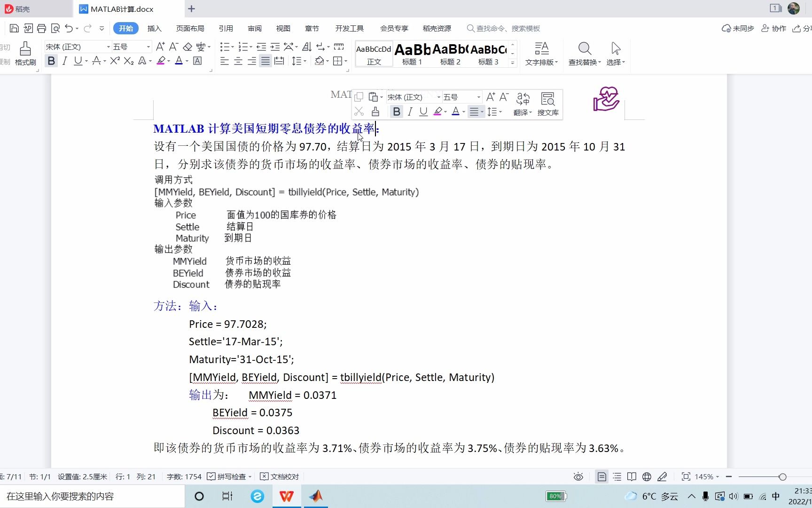Screen dimensions: 812x508
Task: Click the purple heart-hand floating icon
Action: (606, 99)
